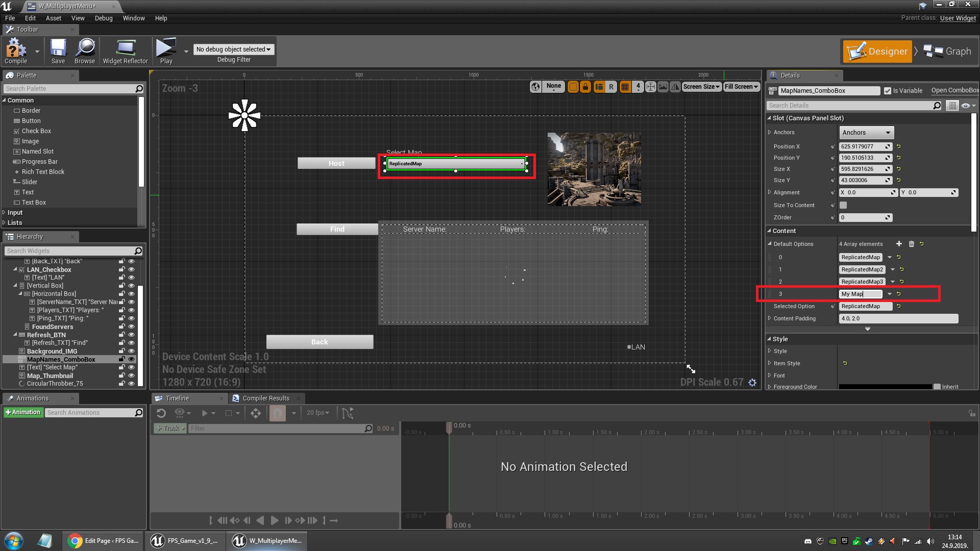Delete all Default Options array elements
Screen dimensions: 980x551
911,244
